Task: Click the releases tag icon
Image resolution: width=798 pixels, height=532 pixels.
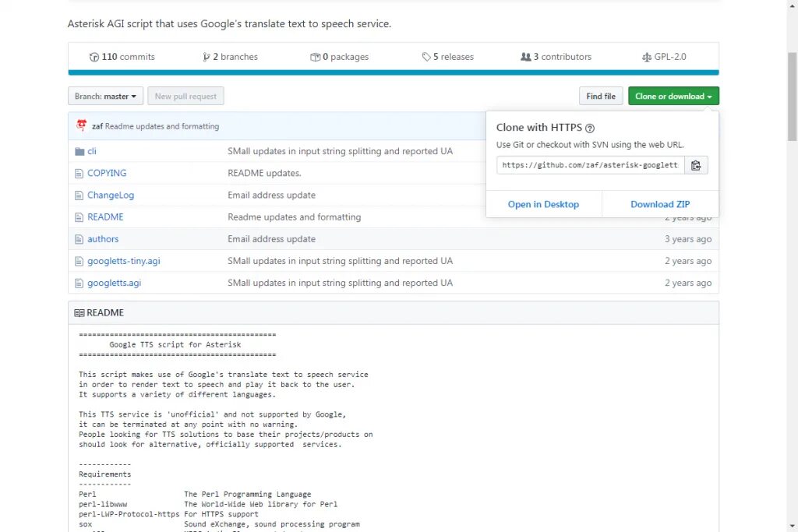Action: 426,57
